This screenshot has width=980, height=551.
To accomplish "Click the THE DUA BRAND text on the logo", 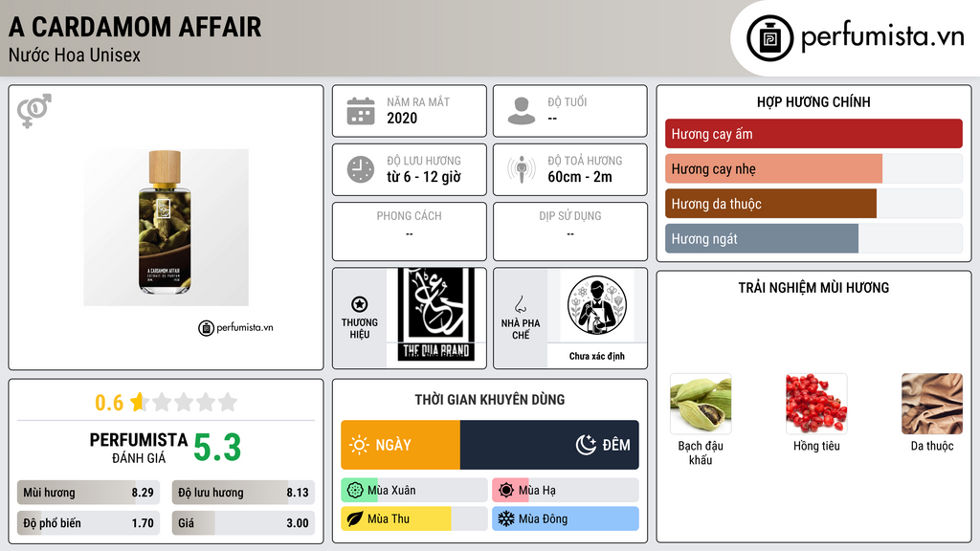I will click(435, 351).
